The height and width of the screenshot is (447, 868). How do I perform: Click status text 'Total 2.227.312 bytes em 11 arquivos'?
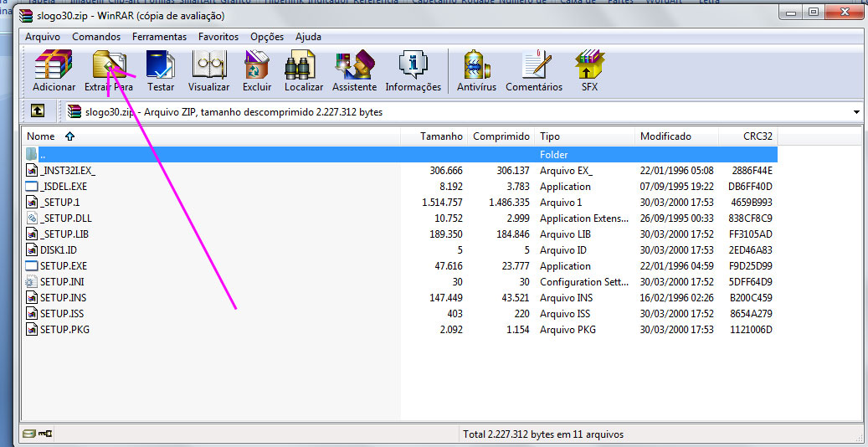tap(543, 434)
